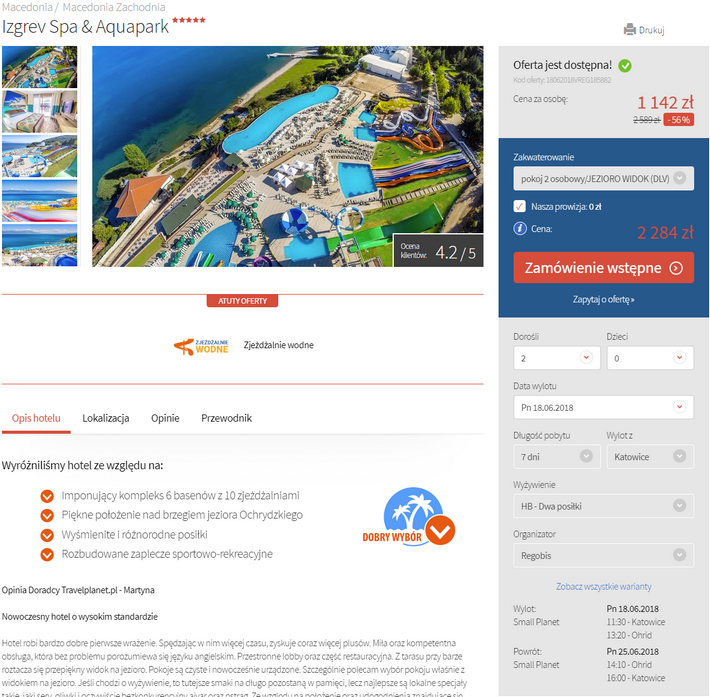Click the Zjeżdżalnie wodne text label

click(x=278, y=345)
